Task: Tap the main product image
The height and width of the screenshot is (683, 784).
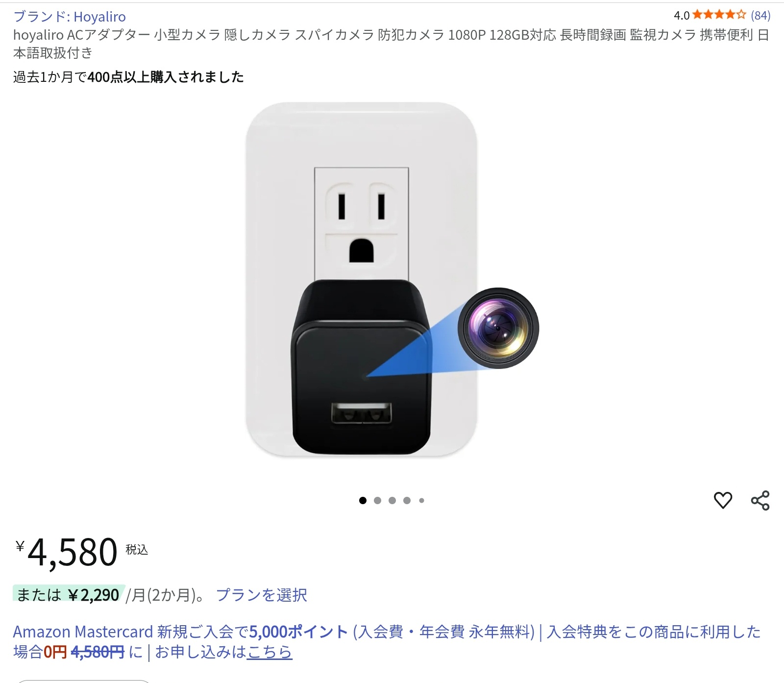Action: point(362,279)
